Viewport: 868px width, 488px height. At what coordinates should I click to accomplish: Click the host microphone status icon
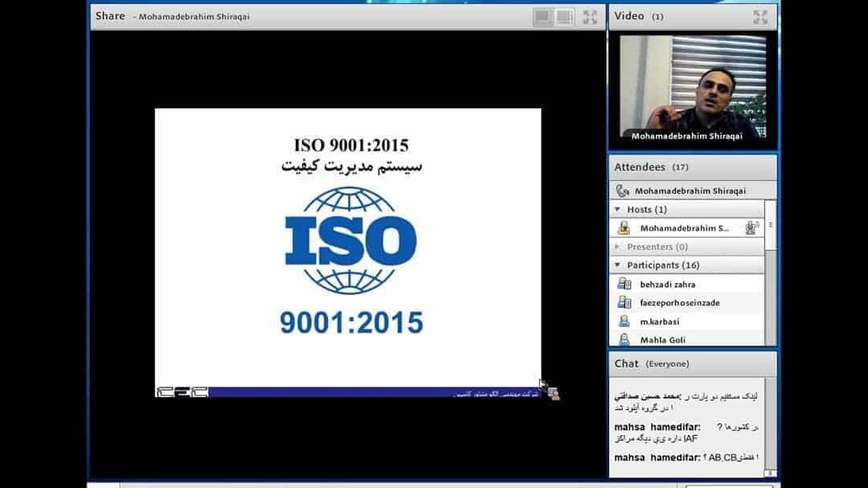click(x=751, y=228)
